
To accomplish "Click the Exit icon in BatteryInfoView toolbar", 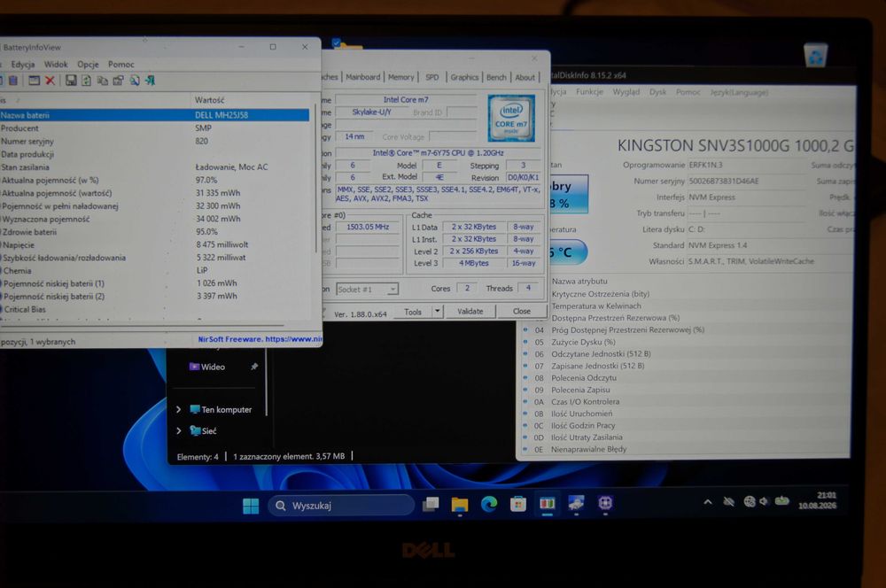I will 151,81.
